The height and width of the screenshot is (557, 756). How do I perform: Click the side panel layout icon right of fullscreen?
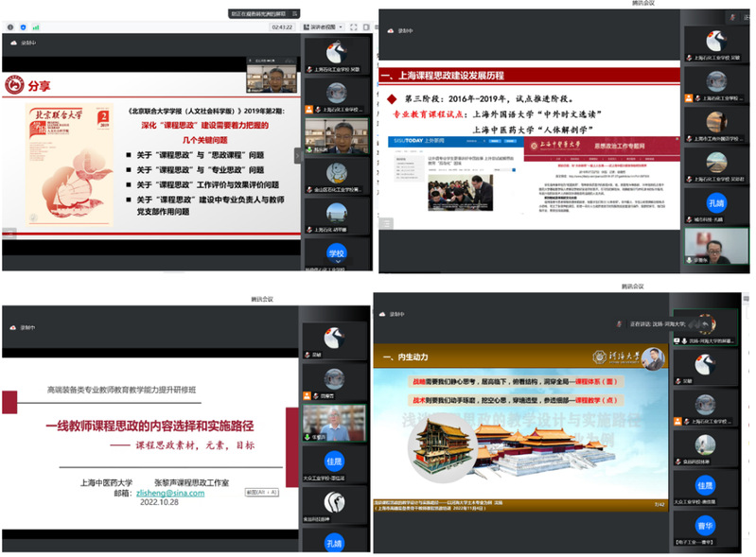366,27
